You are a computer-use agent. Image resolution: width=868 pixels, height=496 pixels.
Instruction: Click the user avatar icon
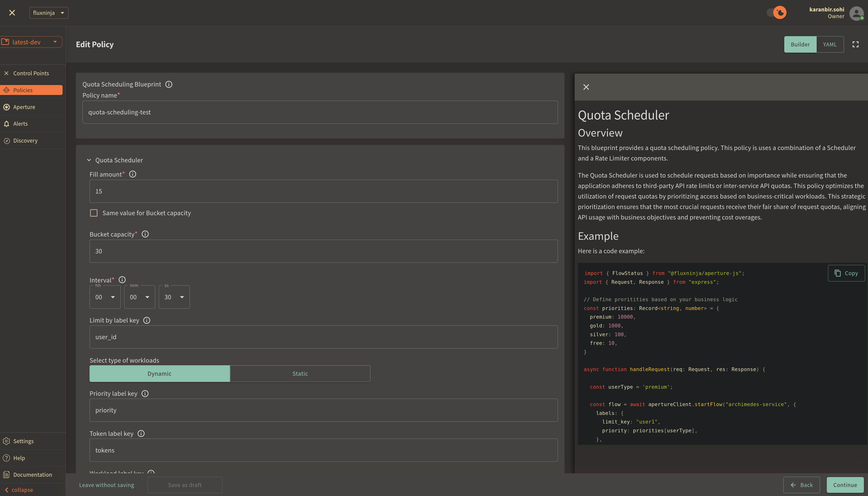(x=856, y=13)
